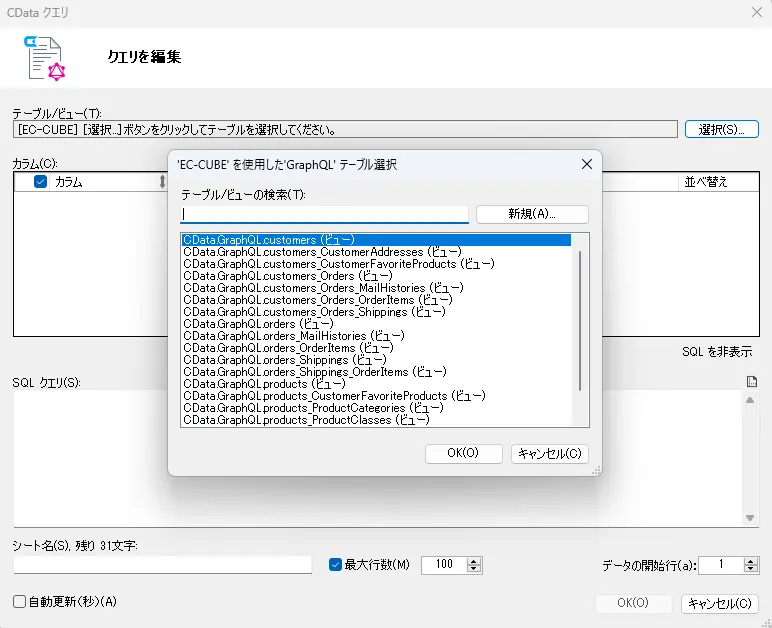Image resolution: width=772 pixels, height=628 pixels.
Task: Decrease the 最大行数 value with down arrow
Action: point(474,568)
